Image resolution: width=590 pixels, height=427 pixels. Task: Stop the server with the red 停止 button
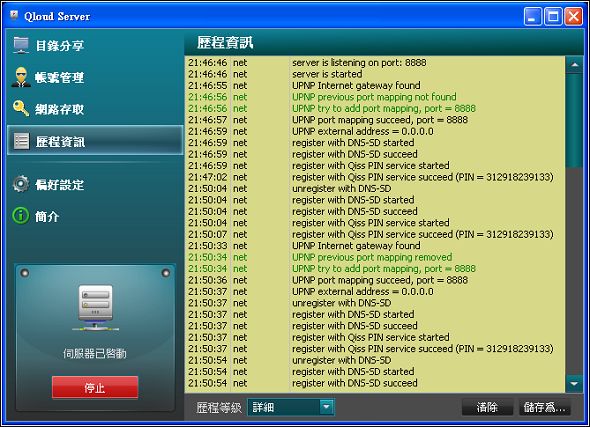coord(95,387)
